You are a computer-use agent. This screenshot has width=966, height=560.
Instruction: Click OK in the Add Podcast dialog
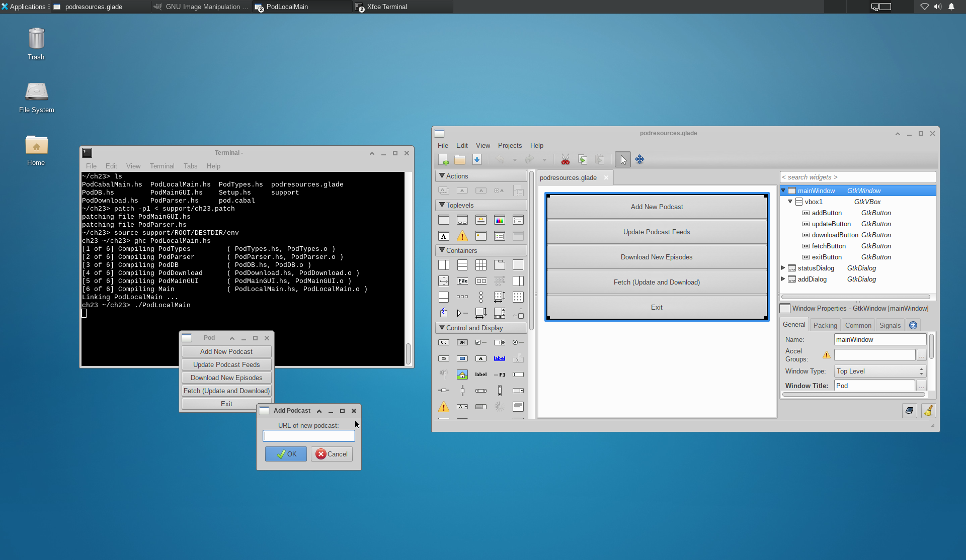coord(286,453)
